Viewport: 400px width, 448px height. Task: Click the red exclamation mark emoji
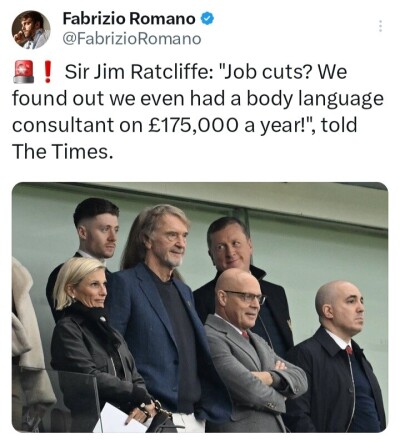48,71
